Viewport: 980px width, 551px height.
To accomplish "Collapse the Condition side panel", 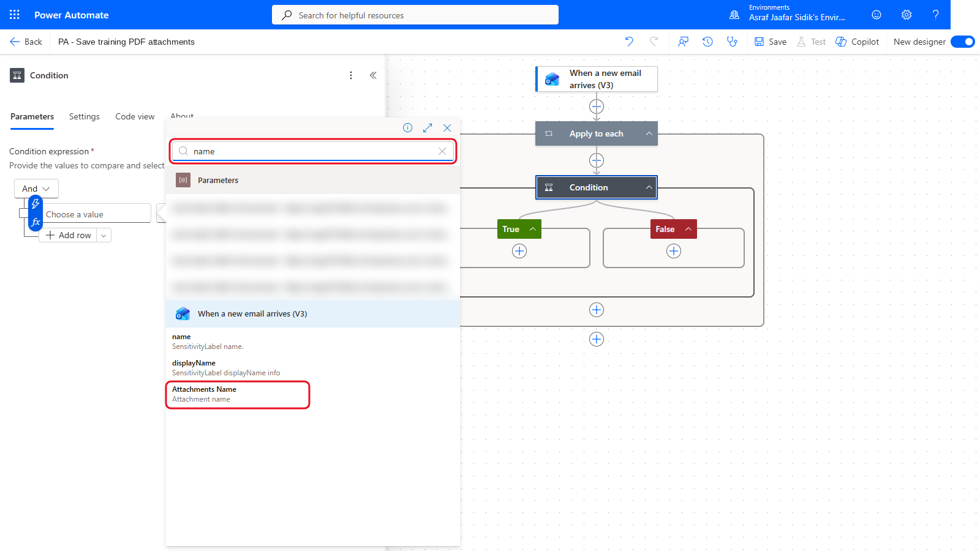I will [x=373, y=75].
